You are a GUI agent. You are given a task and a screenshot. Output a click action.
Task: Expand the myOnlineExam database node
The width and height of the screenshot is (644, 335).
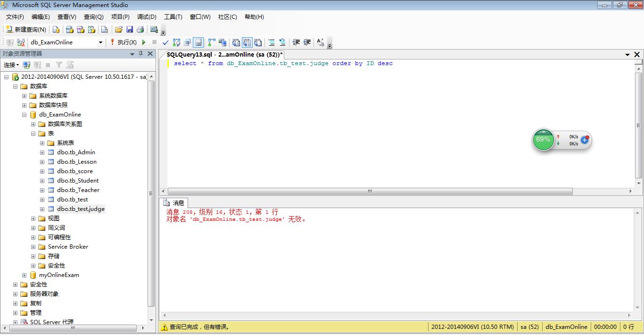(x=24, y=275)
